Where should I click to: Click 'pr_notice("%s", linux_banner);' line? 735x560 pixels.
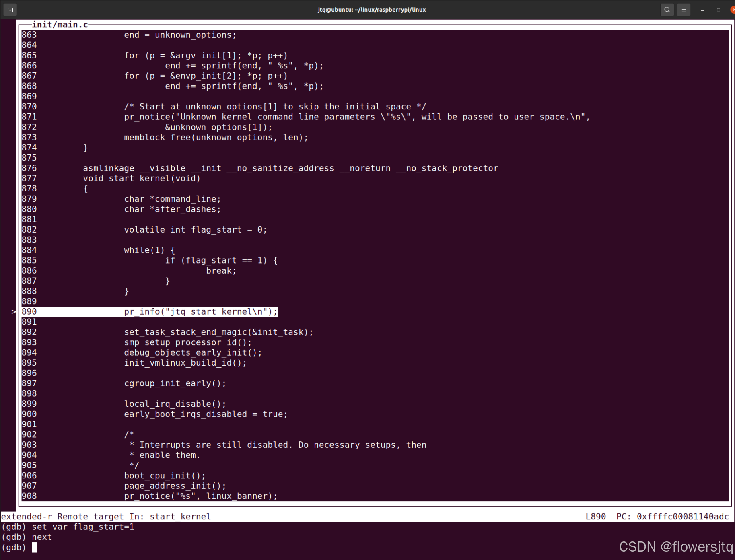(x=201, y=496)
